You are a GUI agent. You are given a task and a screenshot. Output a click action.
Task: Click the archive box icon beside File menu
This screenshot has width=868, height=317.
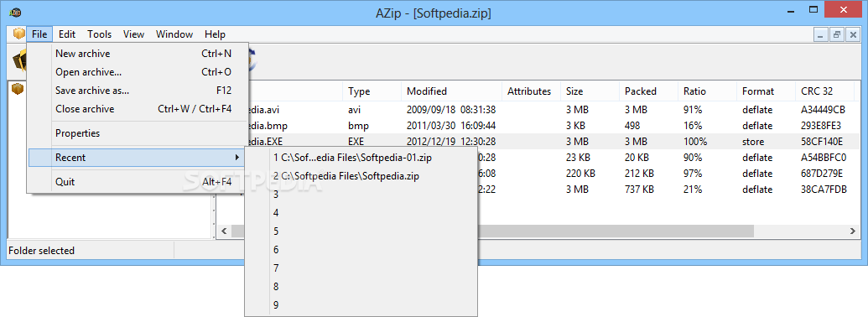pyautogui.click(x=18, y=34)
